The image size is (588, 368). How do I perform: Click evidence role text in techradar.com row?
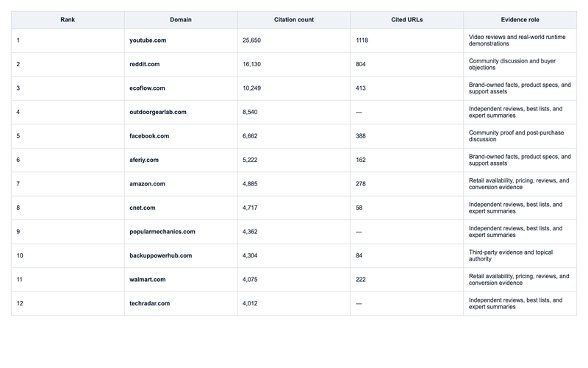click(516, 303)
